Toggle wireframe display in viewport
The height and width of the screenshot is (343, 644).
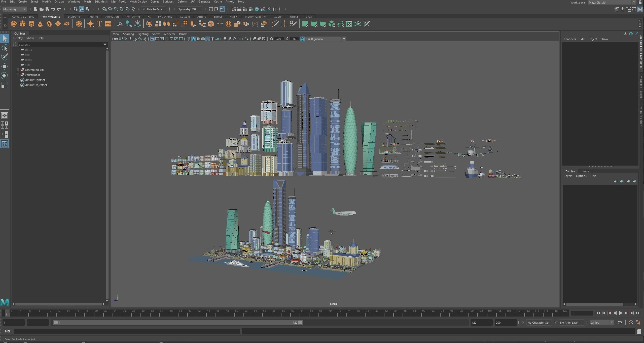[x=188, y=39]
